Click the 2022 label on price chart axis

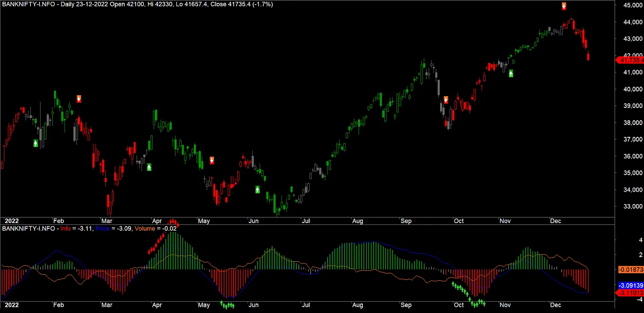coord(11,221)
